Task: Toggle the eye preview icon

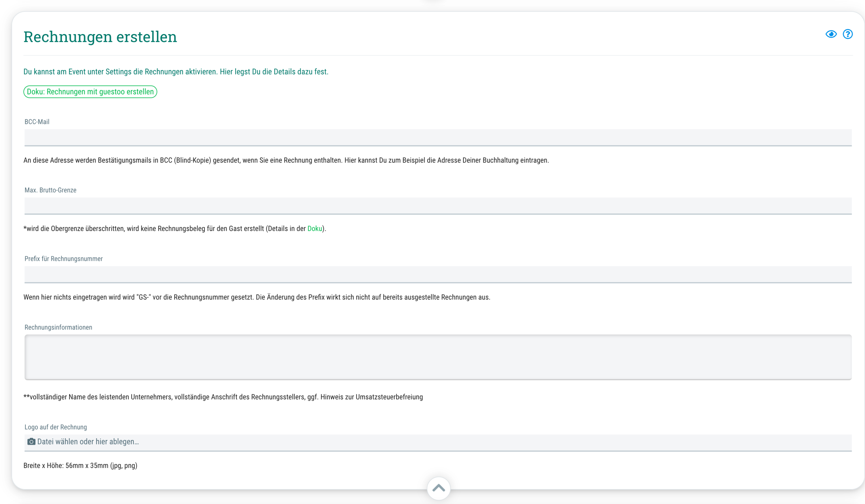Action: [x=831, y=34]
